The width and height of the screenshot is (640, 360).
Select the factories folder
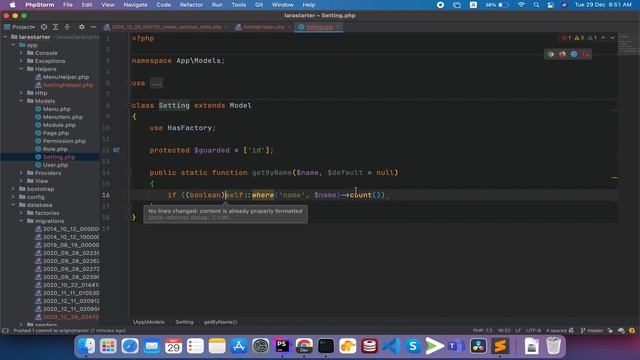click(x=47, y=213)
